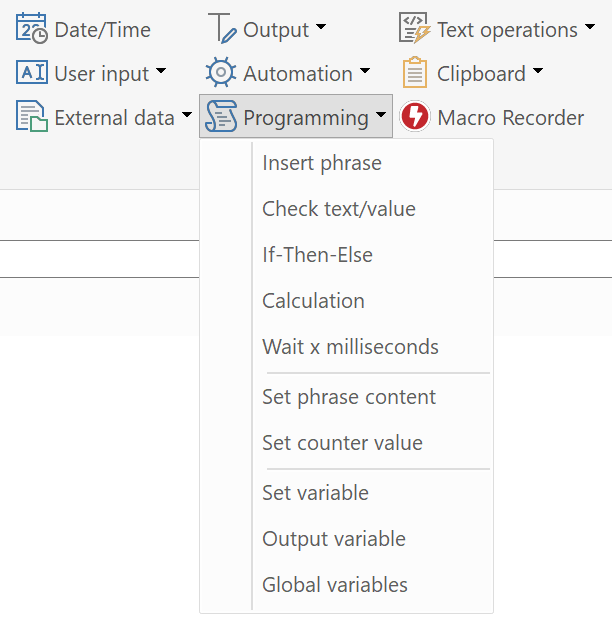Click the External data label

[114, 118]
